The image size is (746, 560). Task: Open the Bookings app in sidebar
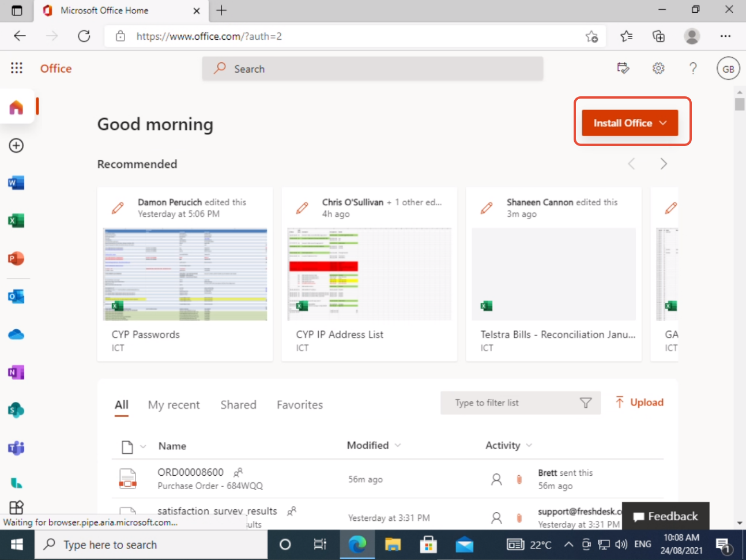[16, 483]
